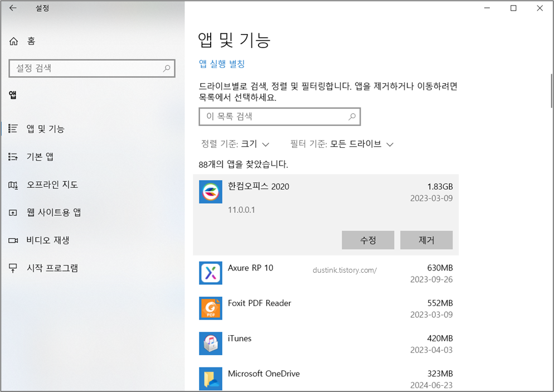Click the 552MB size value
This screenshot has height=392, width=554.
pyautogui.click(x=440, y=303)
